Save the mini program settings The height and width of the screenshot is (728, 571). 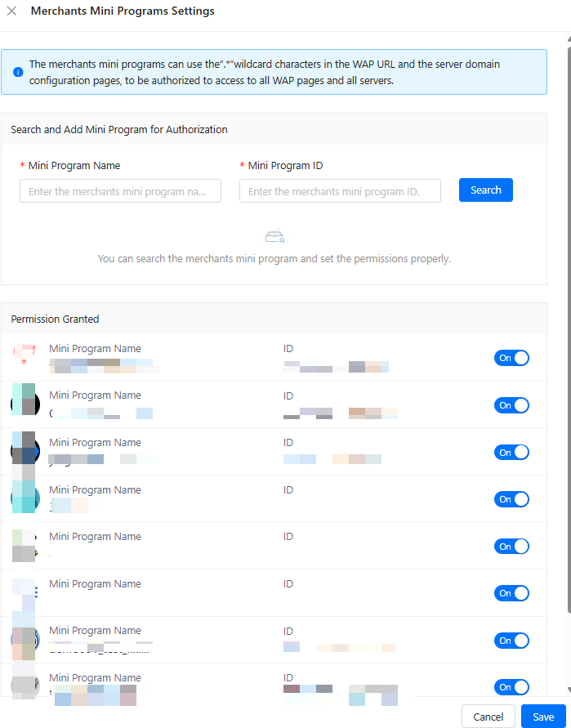click(543, 717)
